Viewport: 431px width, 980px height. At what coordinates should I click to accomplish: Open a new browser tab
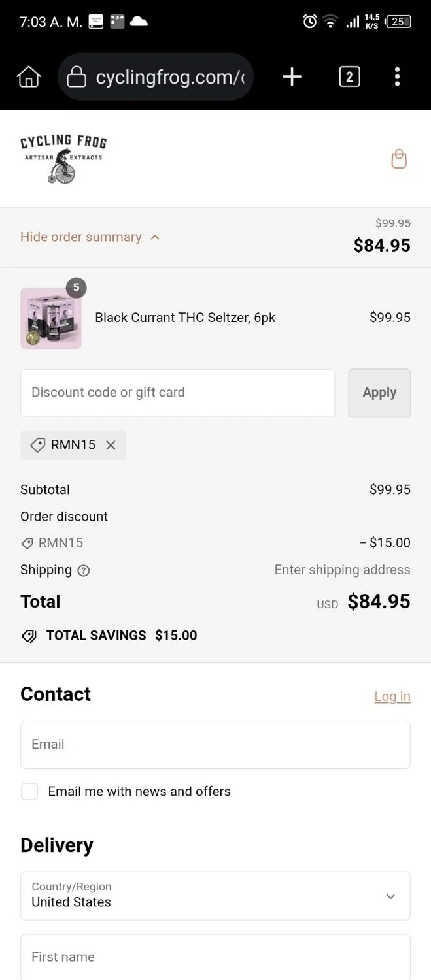point(292,77)
